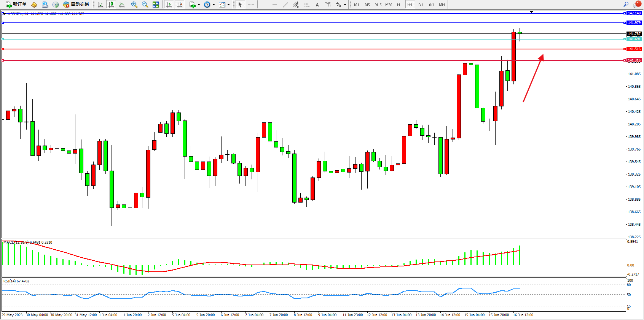Open the chat notifications with red badge

click(637, 5)
